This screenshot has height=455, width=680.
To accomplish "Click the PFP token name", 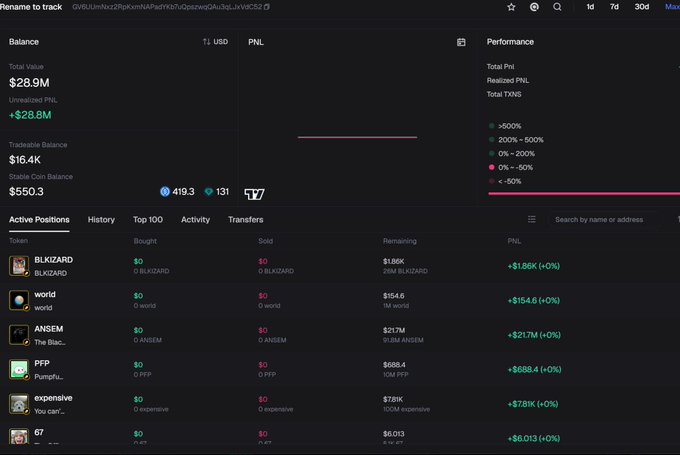I will point(42,363).
